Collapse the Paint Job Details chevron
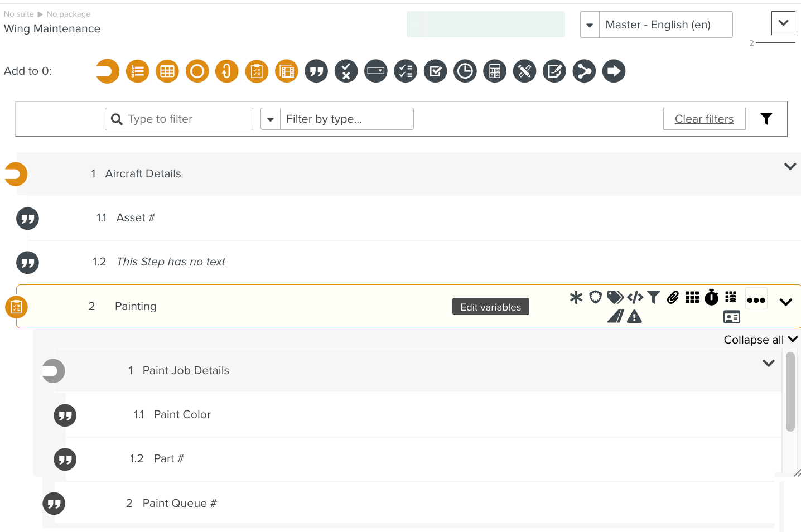The width and height of the screenshot is (801, 532). click(x=769, y=363)
